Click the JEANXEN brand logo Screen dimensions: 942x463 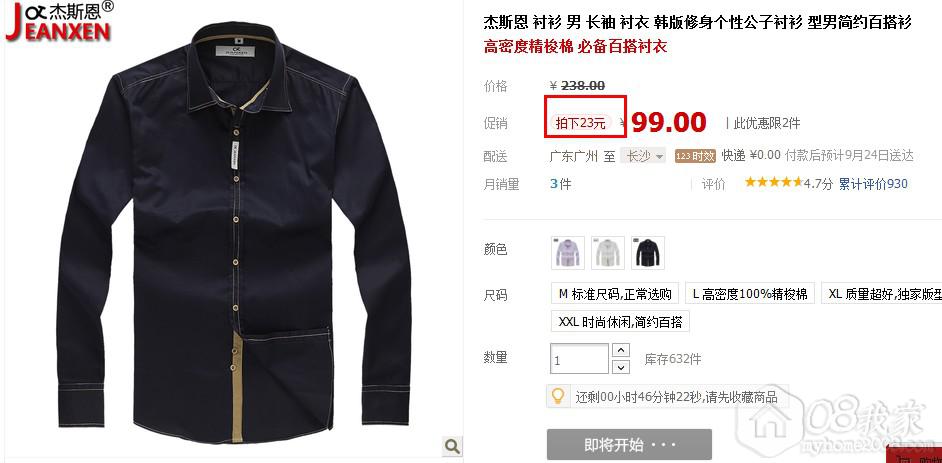click(59, 22)
